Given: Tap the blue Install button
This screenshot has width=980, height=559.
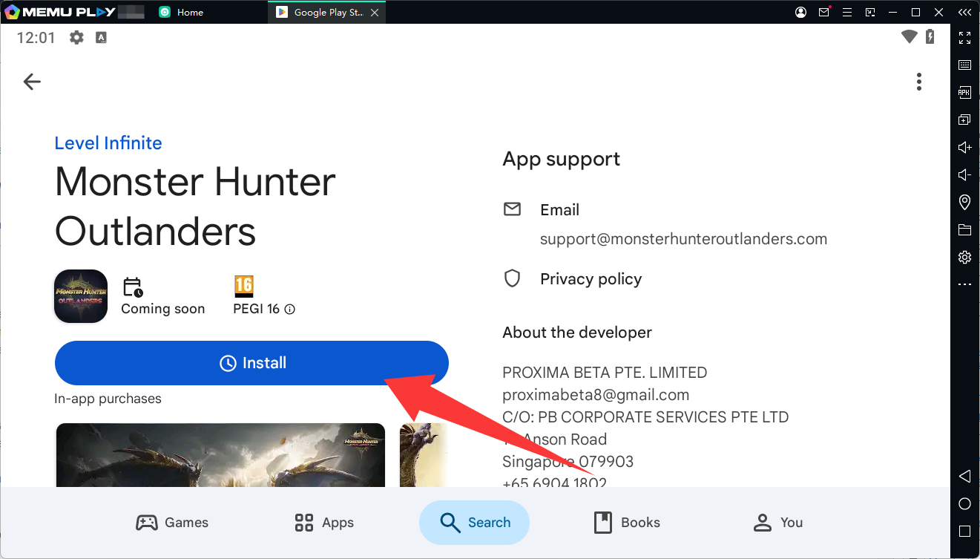Looking at the screenshot, I should pyautogui.click(x=252, y=363).
